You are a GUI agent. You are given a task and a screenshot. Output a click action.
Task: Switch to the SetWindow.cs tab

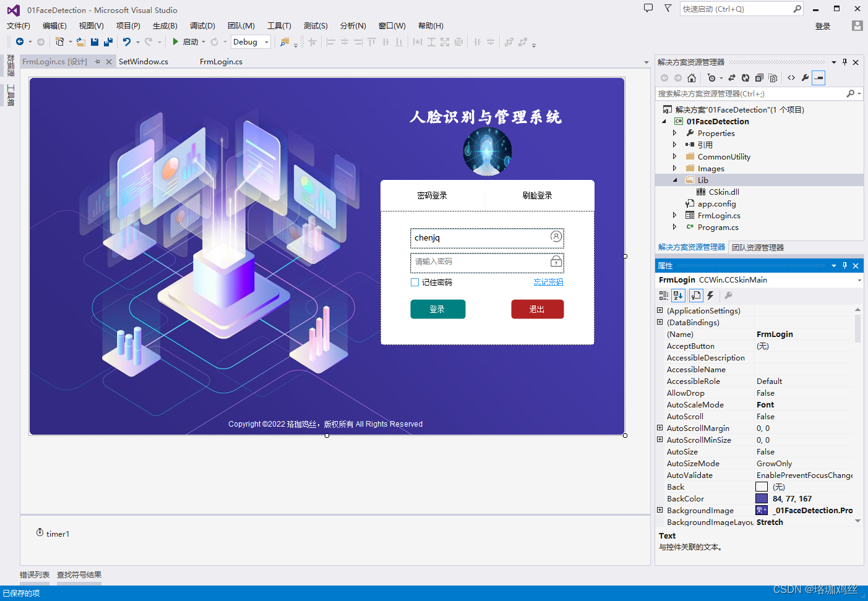pyautogui.click(x=144, y=62)
